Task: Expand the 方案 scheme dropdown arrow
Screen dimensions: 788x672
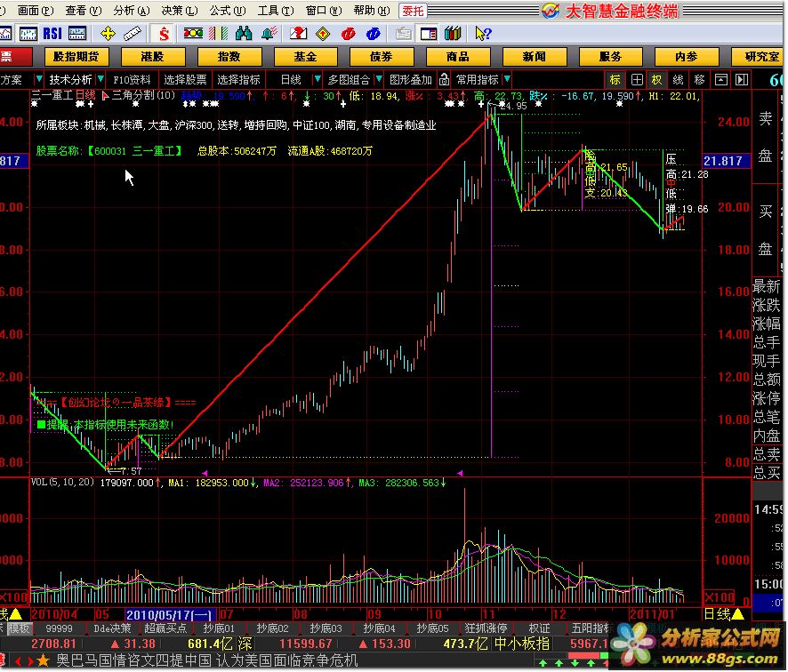Action: pyautogui.click(x=39, y=79)
